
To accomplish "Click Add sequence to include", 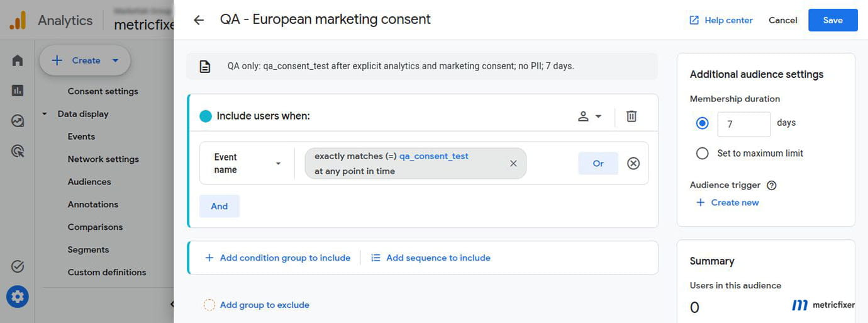I will (x=430, y=258).
